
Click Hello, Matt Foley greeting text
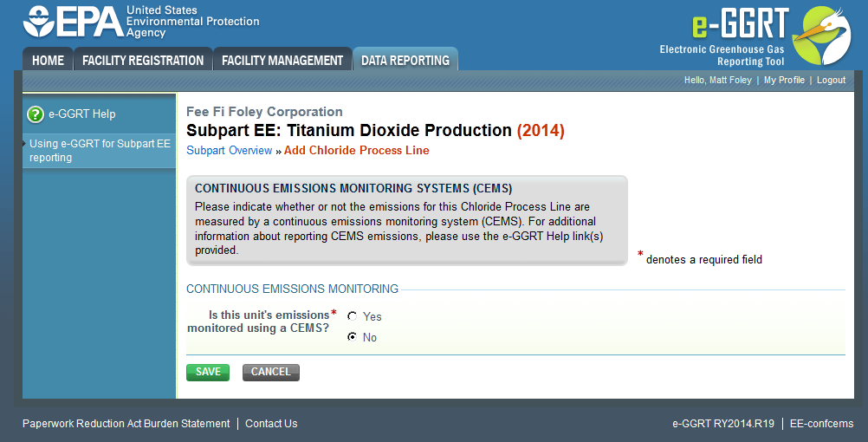click(x=717, y=81)
